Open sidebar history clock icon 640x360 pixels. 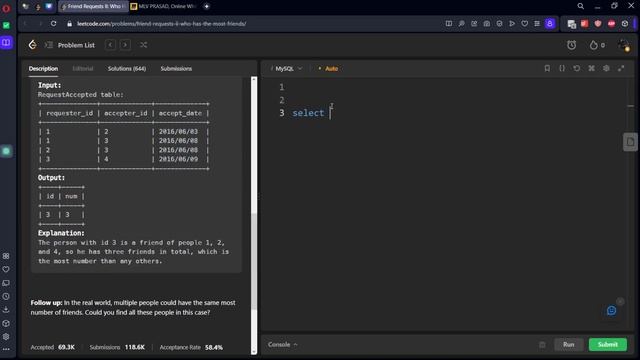point(6,296)
